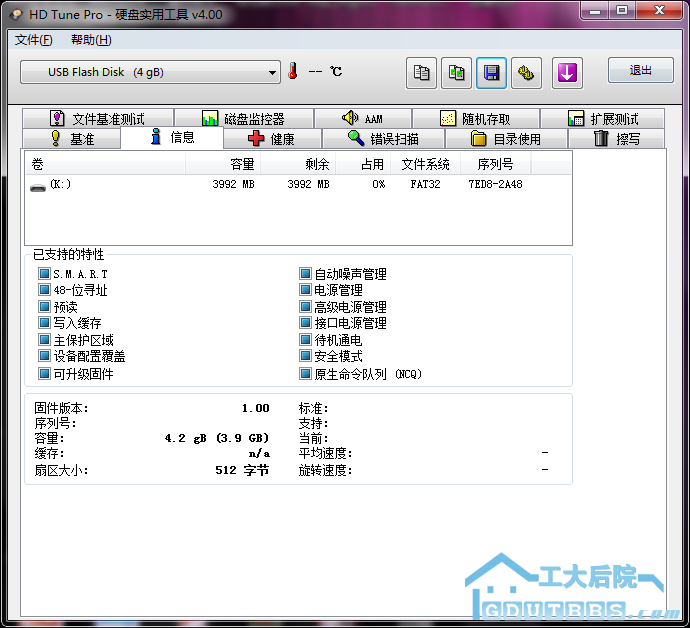Image resolution: width=690 pixels, height=628 pixels.
Task: Click the 7ED8-2A48 serial number cell
Action: tap(495, 184)
